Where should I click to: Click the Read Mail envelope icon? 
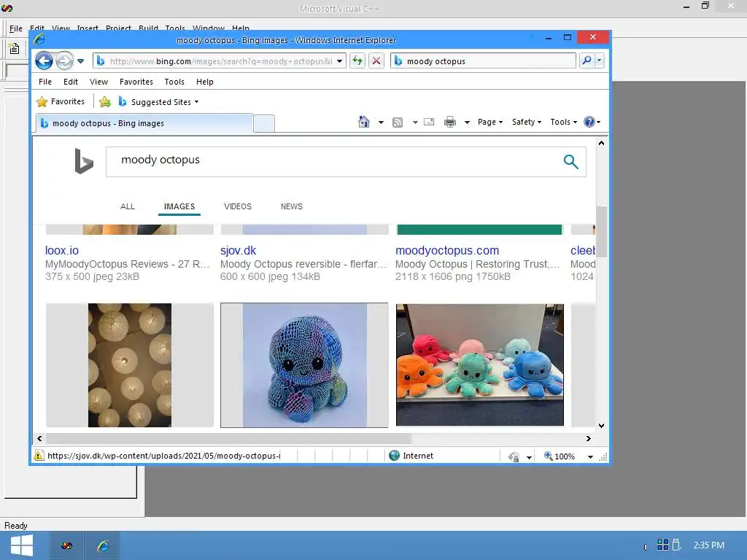pyautogui.click(x=429, y=122)
